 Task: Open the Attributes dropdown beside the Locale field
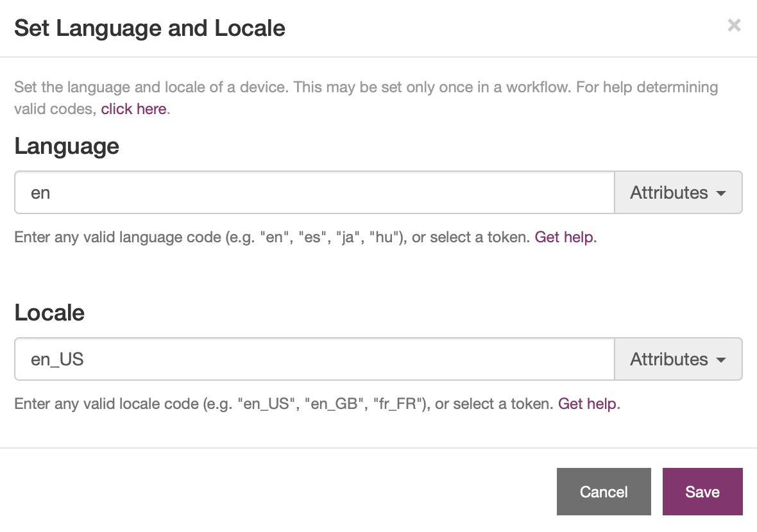[678, 359]
